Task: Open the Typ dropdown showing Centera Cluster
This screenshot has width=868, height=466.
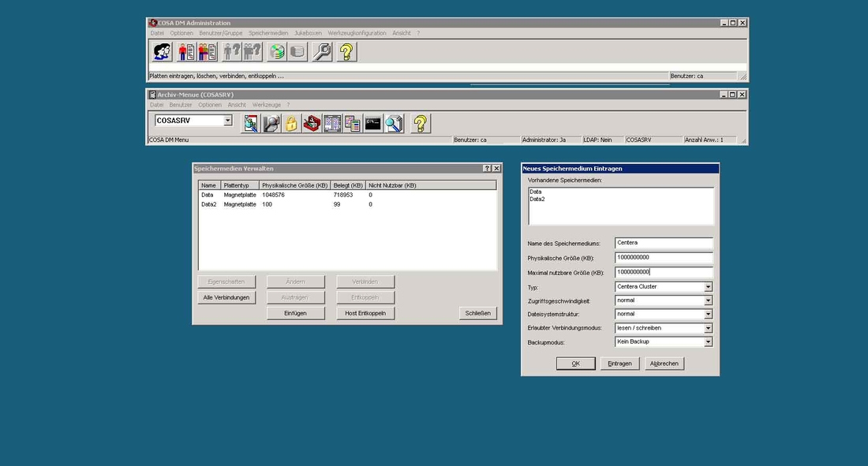Action: (x=708, y=286)
